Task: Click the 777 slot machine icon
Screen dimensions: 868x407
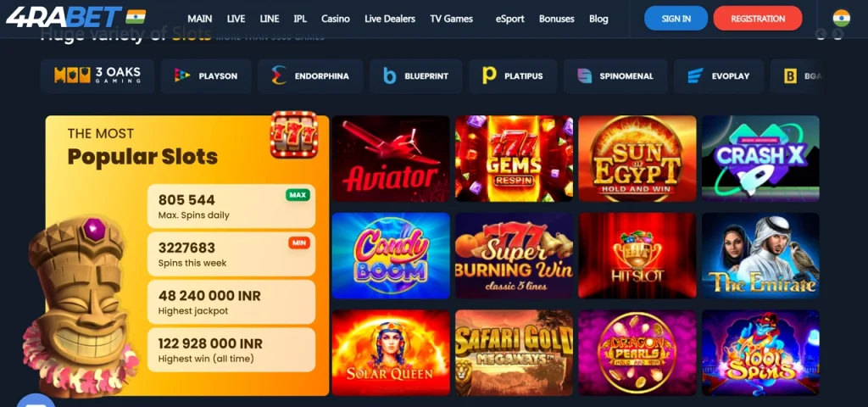Action: (294, 135)
